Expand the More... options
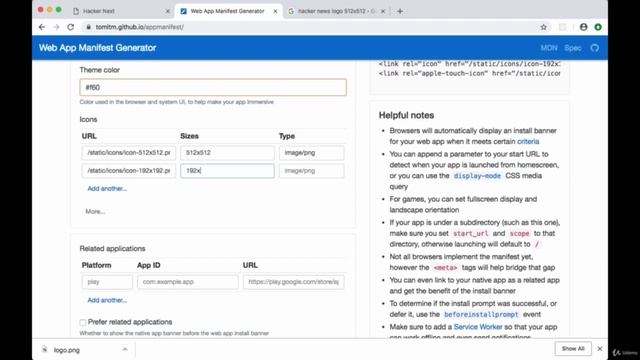This screenshot has width=640, height=360. (x=95, y=211)
